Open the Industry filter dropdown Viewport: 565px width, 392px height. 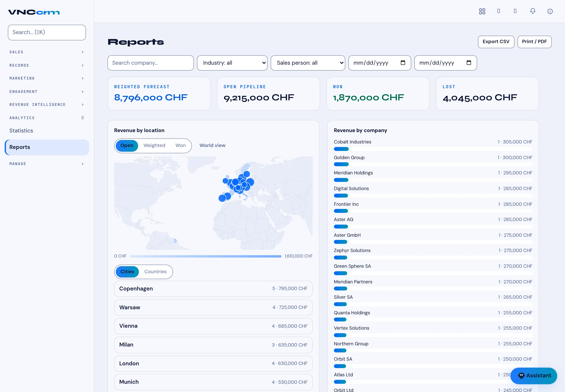tap(232, 63)
